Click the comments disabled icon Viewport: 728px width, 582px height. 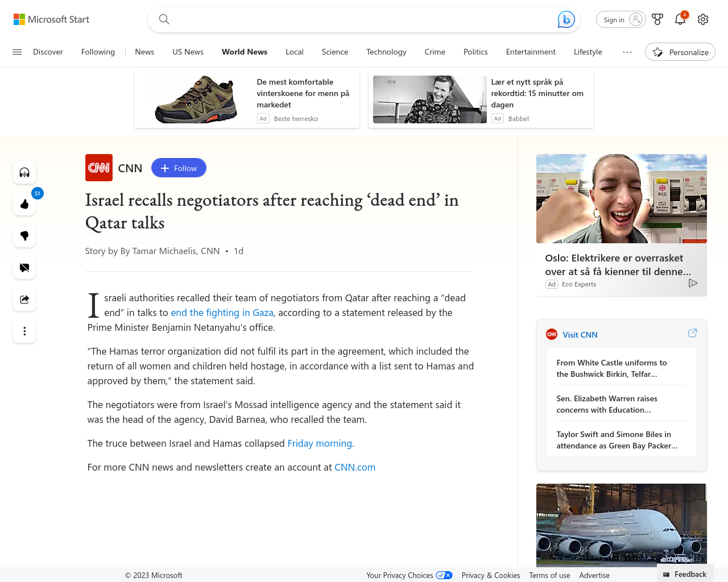point(24,268)
